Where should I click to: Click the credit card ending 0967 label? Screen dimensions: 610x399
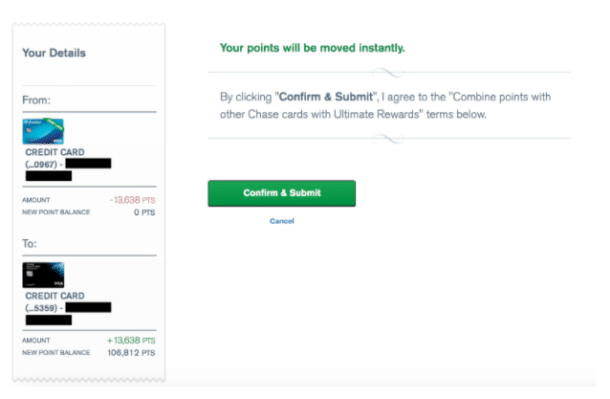coord(54,158)
